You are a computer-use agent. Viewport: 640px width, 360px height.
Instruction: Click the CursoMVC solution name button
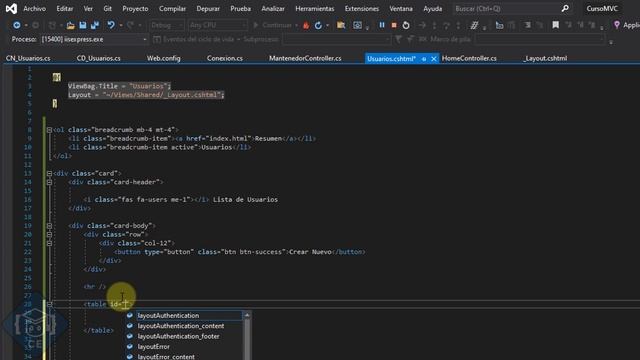(602, 9)
